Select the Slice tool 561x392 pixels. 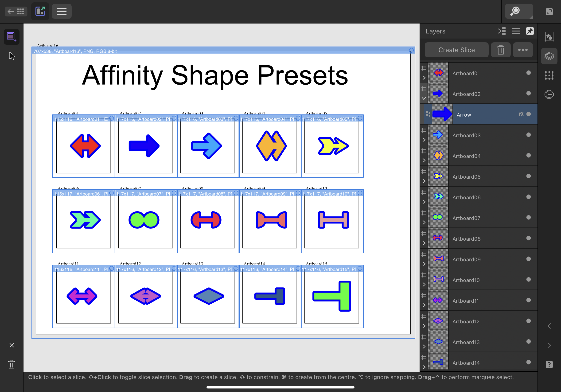[12, 37]
